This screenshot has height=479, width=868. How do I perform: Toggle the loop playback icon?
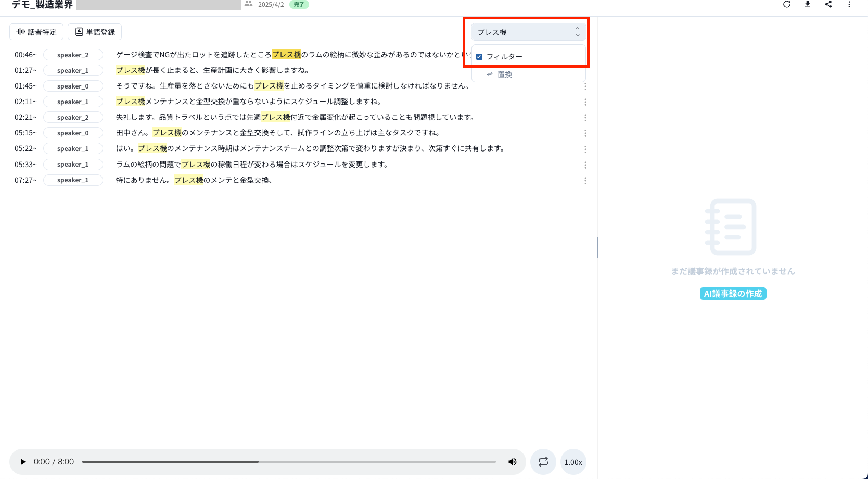tap(543, 462)
